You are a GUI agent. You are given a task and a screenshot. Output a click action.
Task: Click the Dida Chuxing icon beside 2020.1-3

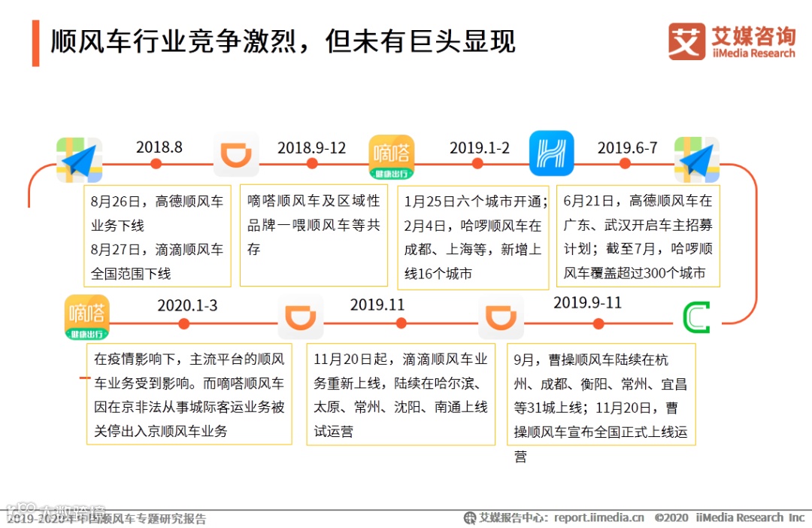pyautogui.click(x=87, y=317)
